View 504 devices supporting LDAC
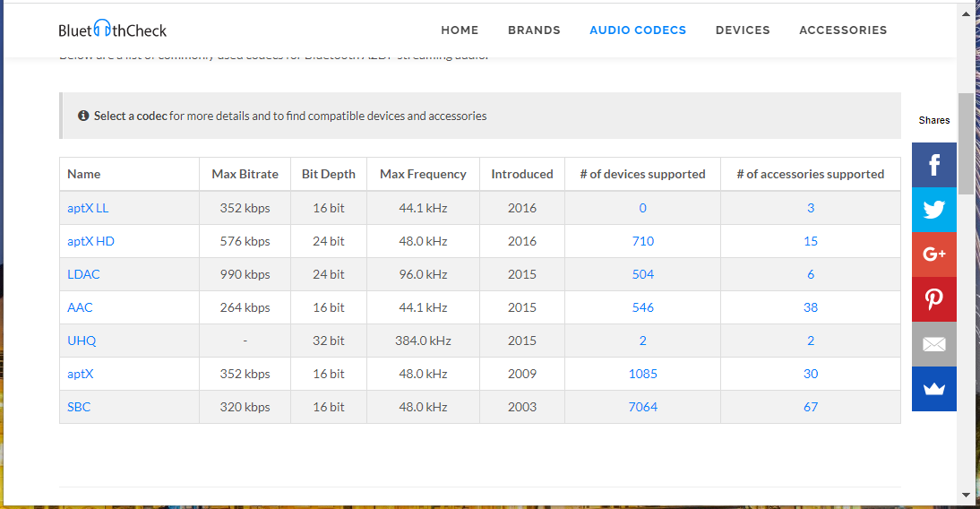The width and height of the screenshot is (980, 509). 642,274
